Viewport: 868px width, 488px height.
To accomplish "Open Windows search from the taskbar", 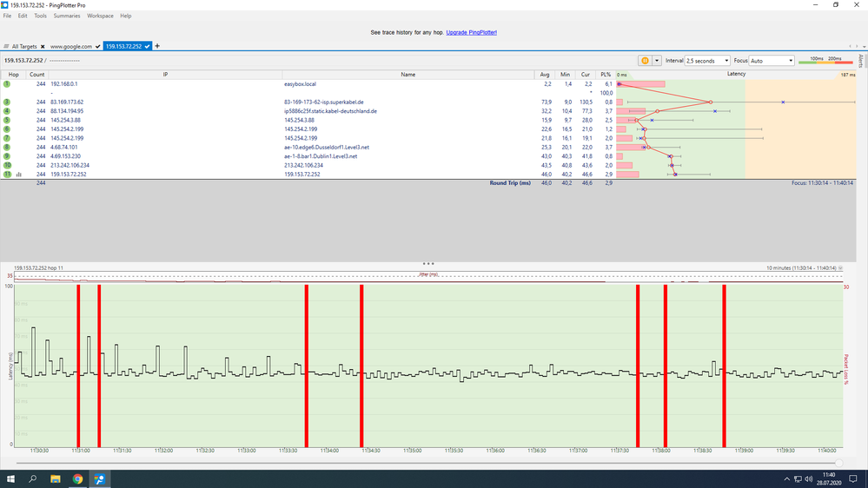I will (33, 479).
